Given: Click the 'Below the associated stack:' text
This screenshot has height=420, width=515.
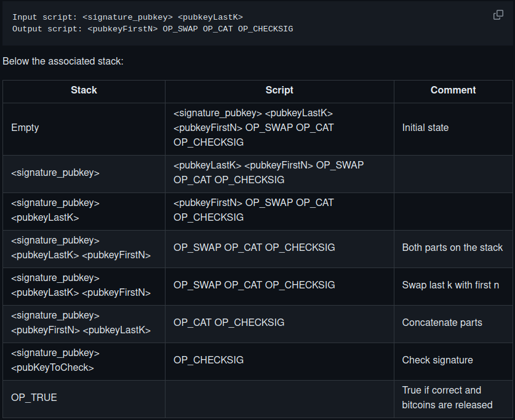Looking at the screenshot, I should click(63, 61).
